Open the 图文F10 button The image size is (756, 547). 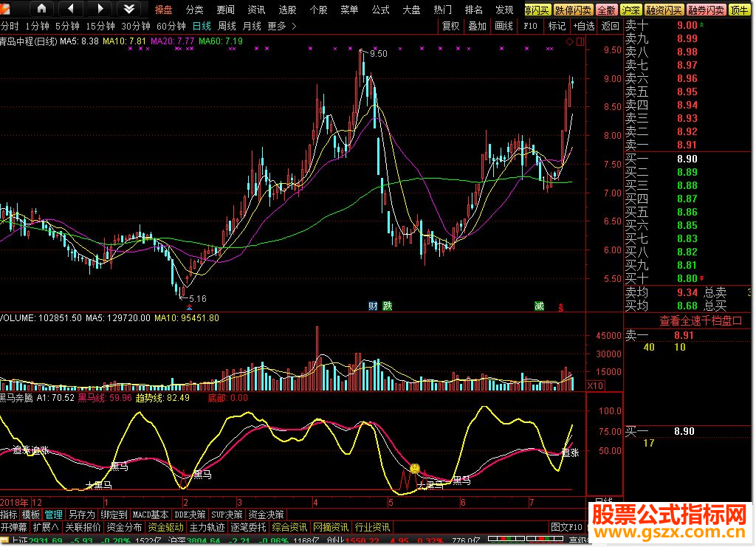point(566,527)
